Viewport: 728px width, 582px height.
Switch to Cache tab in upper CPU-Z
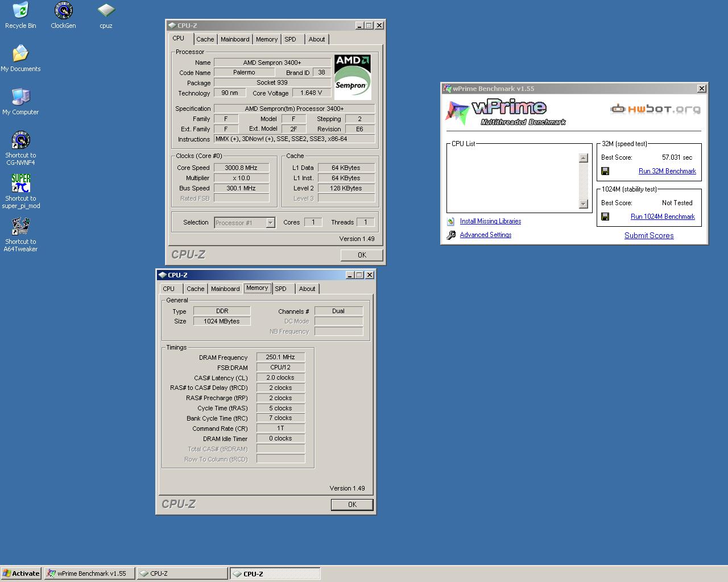(205, 39)
